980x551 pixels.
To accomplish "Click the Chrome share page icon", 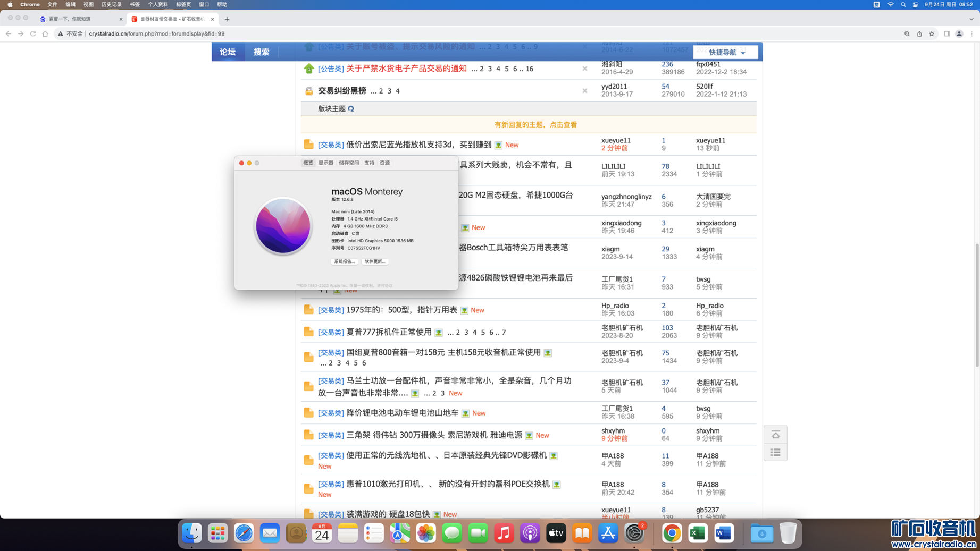I will 919,33.
